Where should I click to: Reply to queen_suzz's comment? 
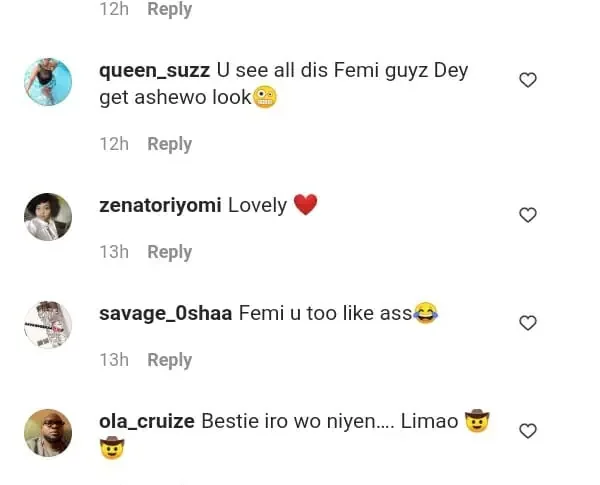click(169, 144)
